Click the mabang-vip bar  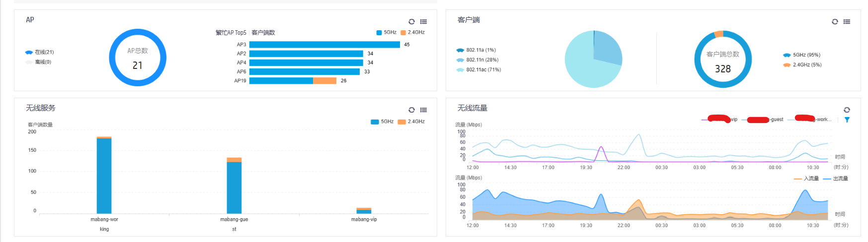coord(364,211)
